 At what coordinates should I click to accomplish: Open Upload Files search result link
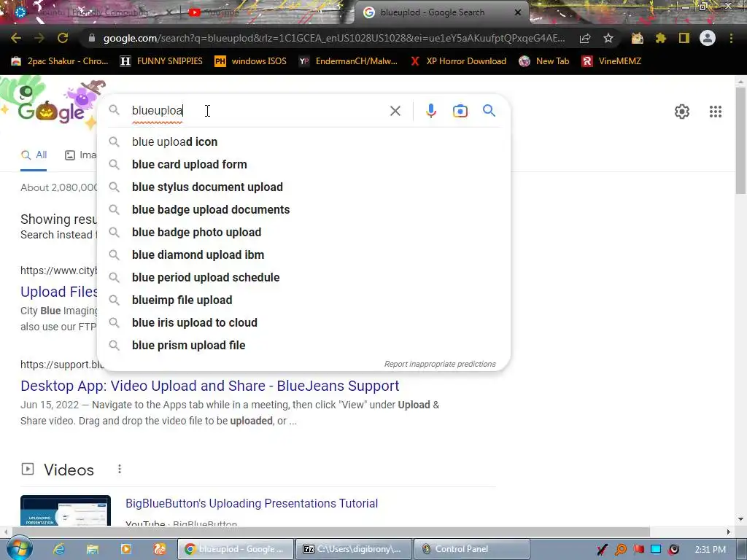59,292
